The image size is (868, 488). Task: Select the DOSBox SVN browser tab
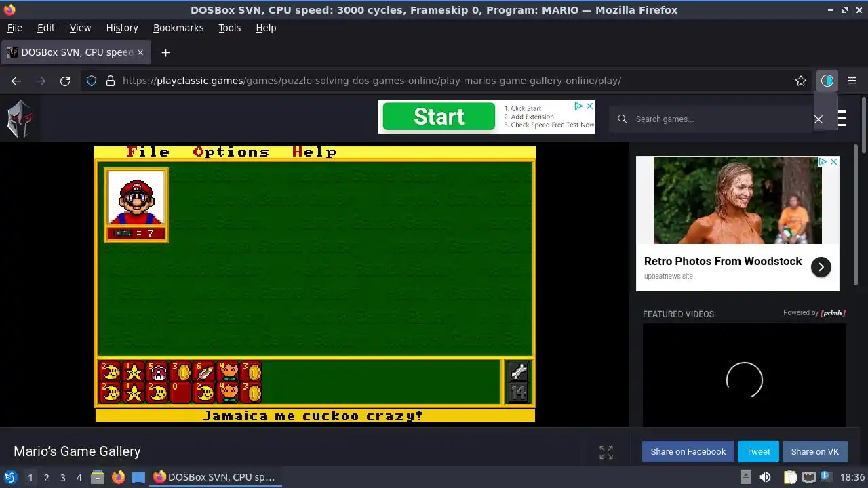coord(76,52)
